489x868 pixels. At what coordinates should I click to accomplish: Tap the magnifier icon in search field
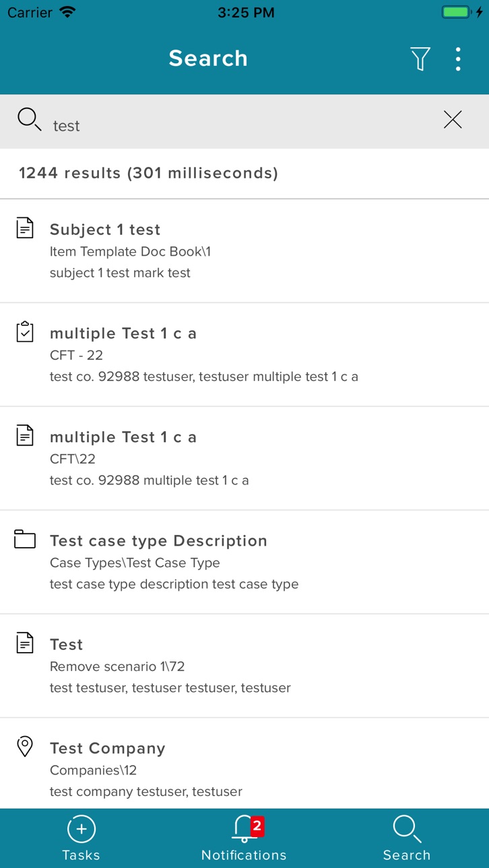(x=29, y=120)
